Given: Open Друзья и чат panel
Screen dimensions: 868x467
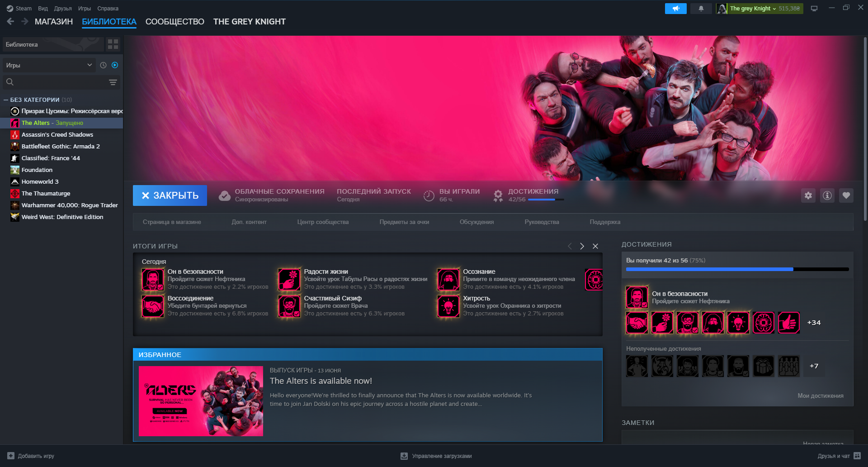Looking at the screenshot, I should [839, 456].
